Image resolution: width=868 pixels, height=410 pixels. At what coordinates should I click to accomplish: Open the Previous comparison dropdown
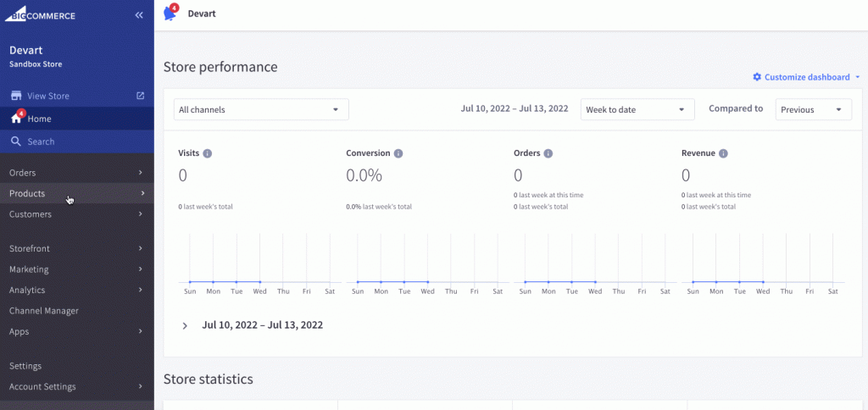click(813, 109)
